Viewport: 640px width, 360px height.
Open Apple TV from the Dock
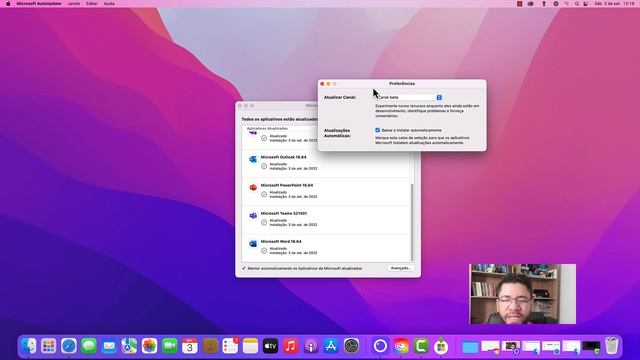pos(271,346)
